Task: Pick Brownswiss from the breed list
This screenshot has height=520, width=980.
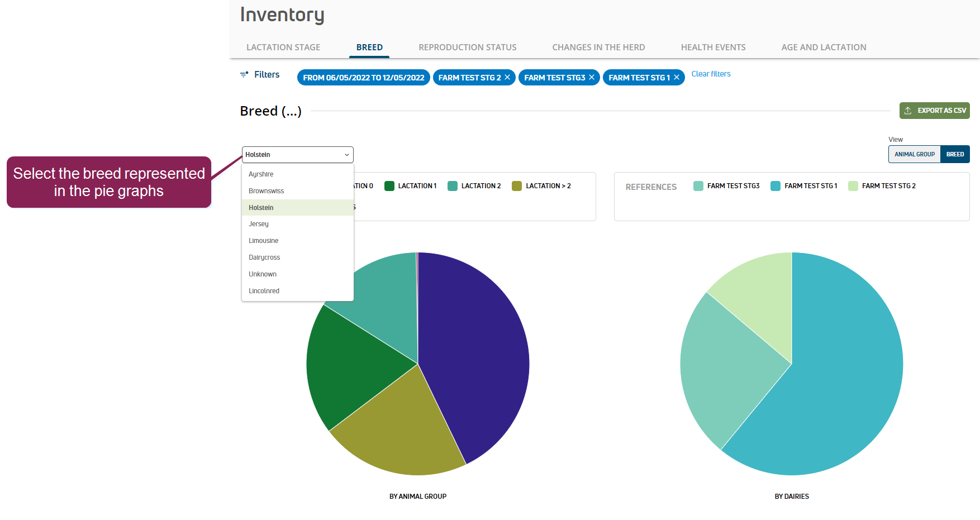Action: [266, 191]
